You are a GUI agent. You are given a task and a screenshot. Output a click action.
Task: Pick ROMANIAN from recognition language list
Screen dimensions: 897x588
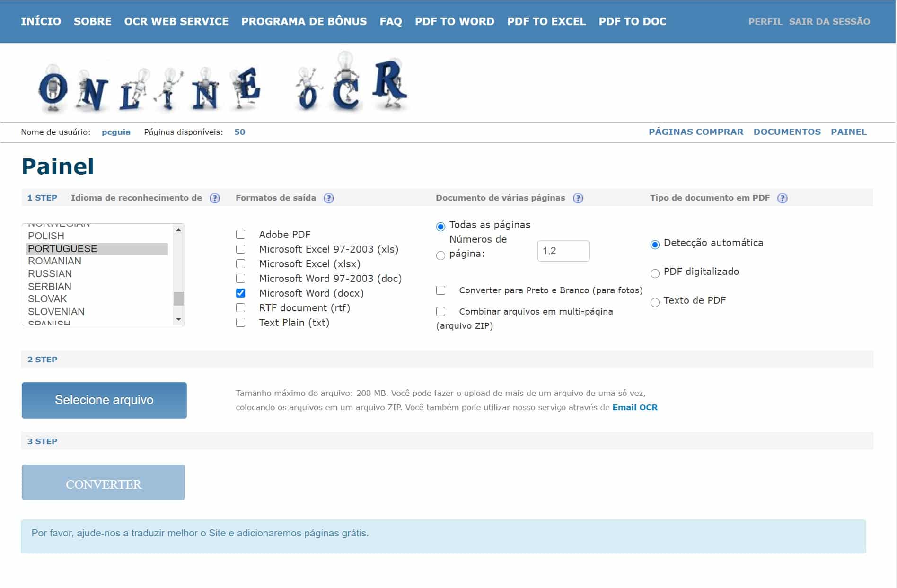54,261
